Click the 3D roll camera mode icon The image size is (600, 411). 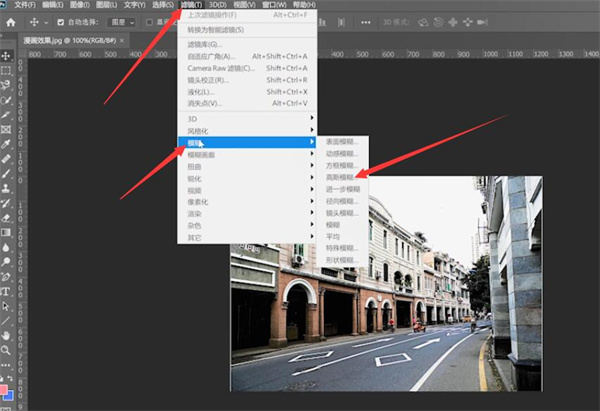coord(438,22)
